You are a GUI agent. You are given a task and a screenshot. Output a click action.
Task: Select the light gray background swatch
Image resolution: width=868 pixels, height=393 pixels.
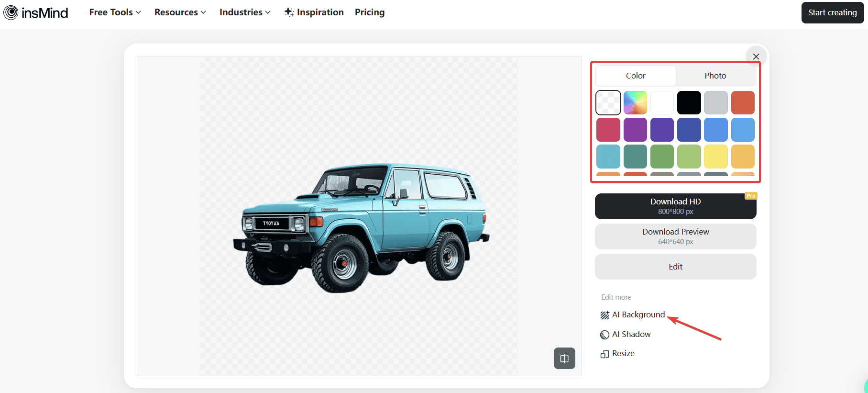click(x=716, y=103)
